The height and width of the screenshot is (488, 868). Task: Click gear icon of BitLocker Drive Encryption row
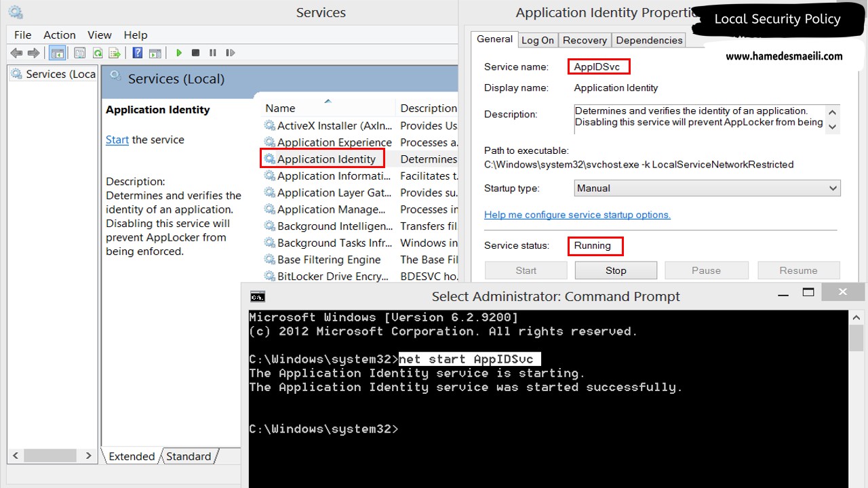coord(269,277)
